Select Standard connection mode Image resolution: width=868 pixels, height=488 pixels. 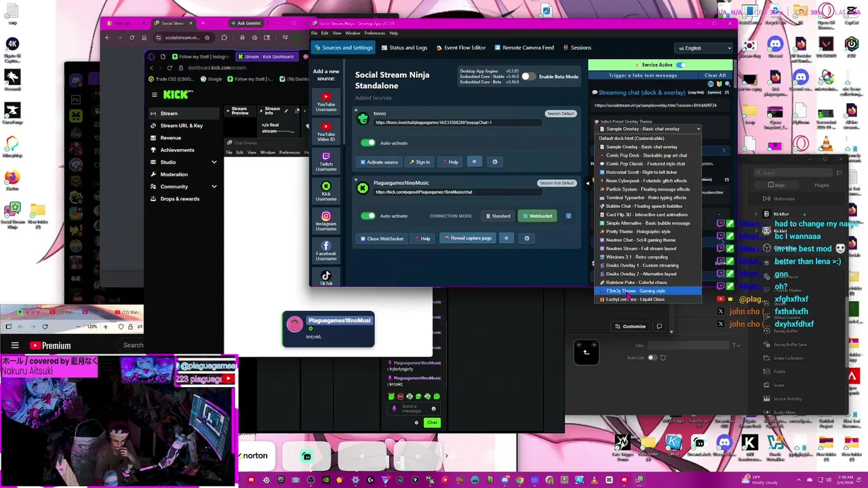(x=498, y=216)
